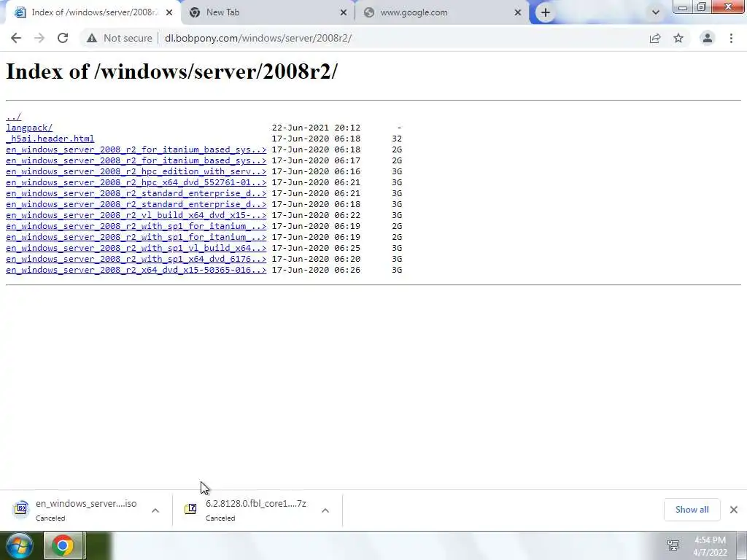This screenshot has width=747, height=560.
Task: Click Show all downloads button
Action: click(692, 510)
